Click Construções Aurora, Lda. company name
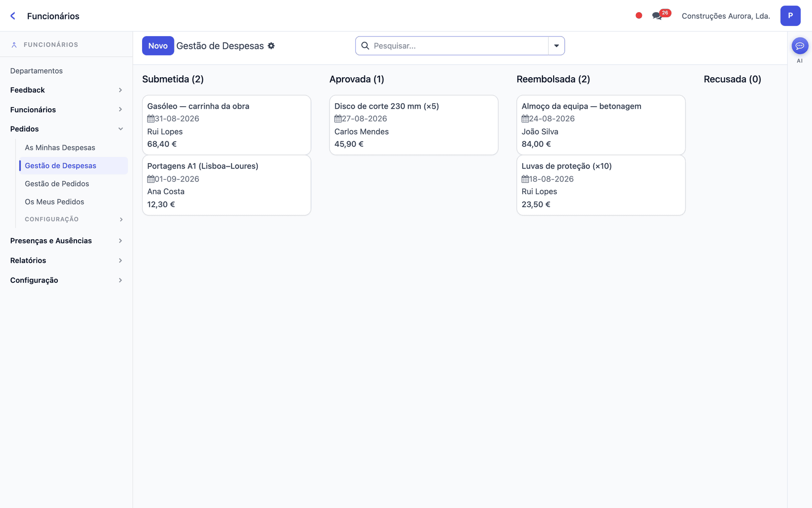 [x=726, y=16]
